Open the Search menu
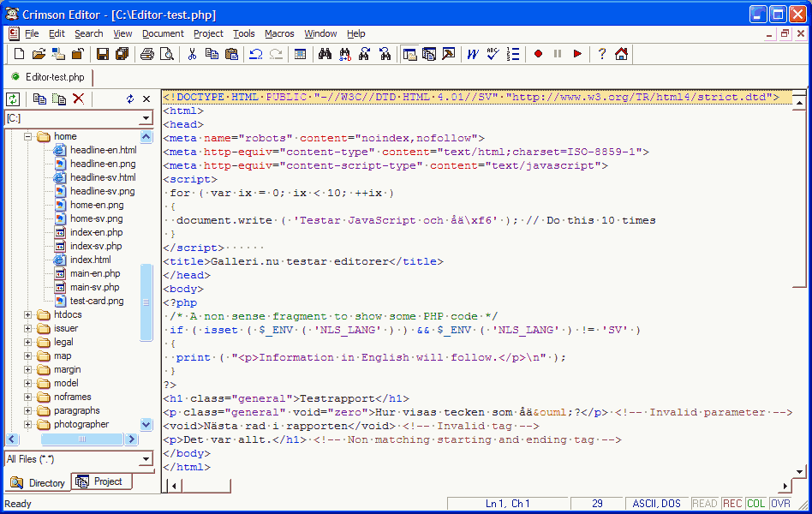 tap(88, 33)
